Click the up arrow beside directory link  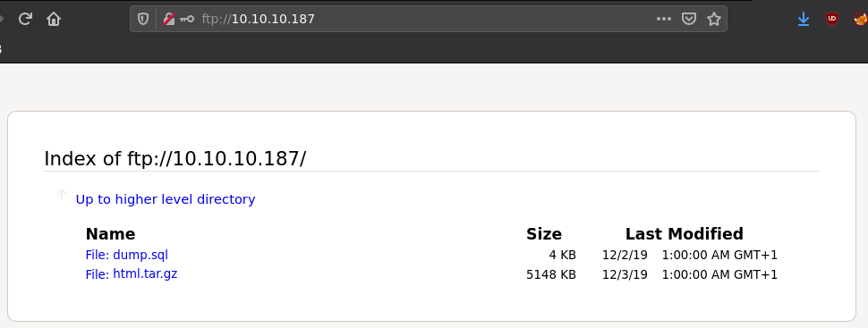pyautogui.click(x=62, y=194)
